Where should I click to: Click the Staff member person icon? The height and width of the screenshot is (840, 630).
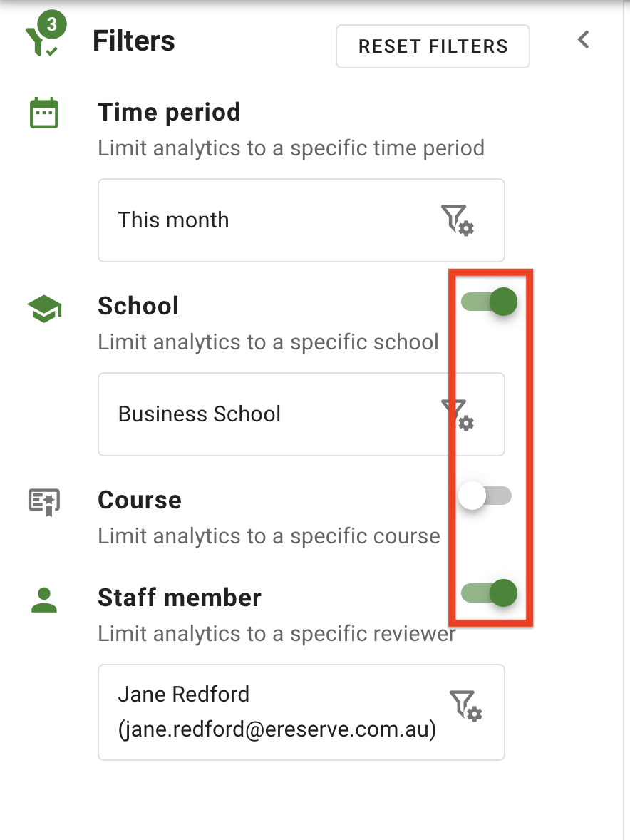(x=44, y=599)
